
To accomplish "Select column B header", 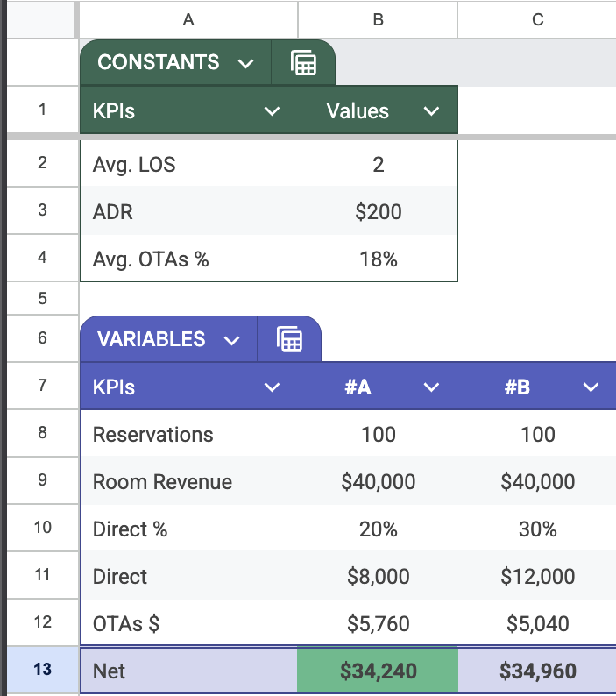I will pyautogui.click(x=378, y=19).
